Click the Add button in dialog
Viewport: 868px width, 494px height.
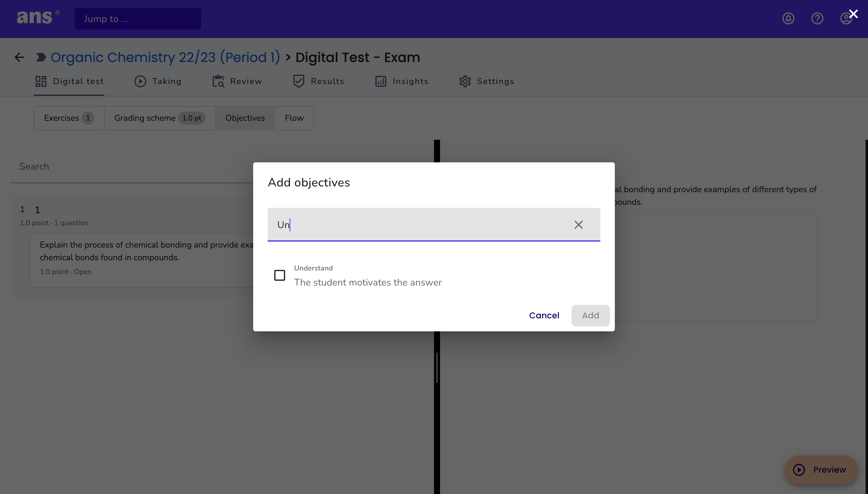click(590, 316)
